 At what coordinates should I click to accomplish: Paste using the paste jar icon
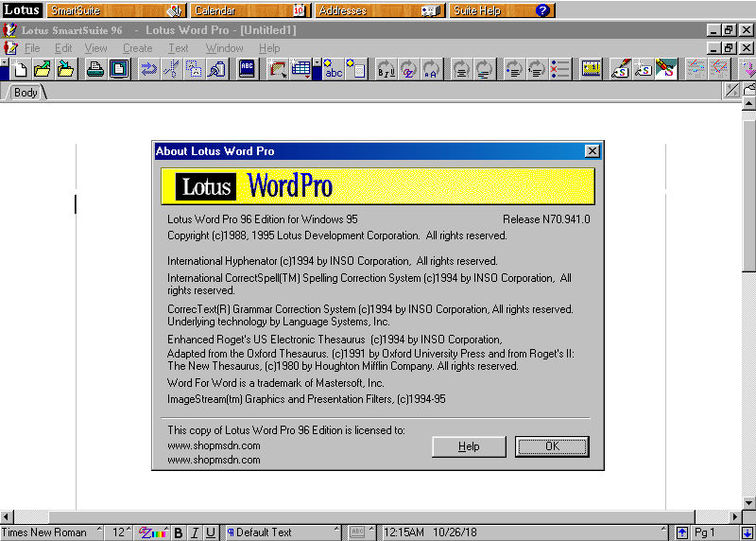pyautogui.click(x=216, y=69)
